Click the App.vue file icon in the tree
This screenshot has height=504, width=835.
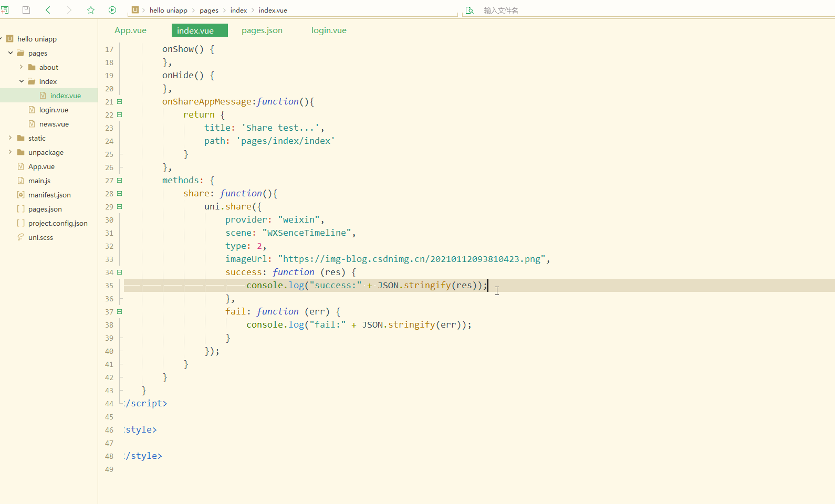tap(21, 166)
